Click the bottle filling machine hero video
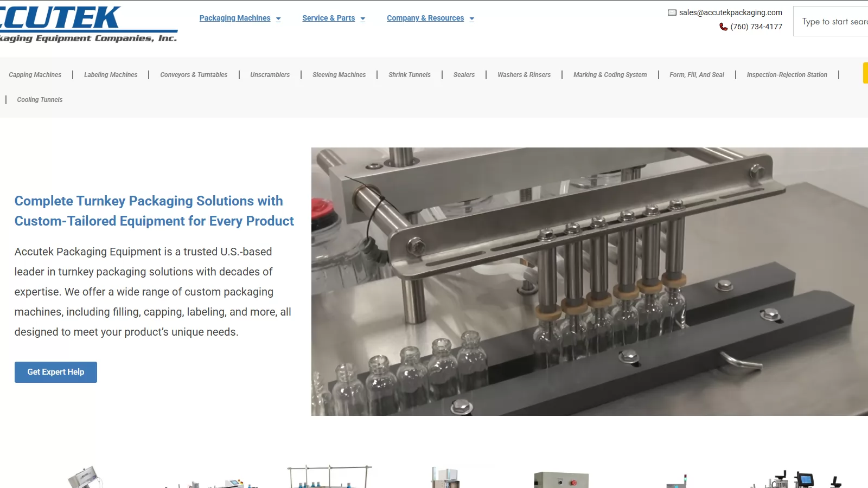 tap(589, 281)
